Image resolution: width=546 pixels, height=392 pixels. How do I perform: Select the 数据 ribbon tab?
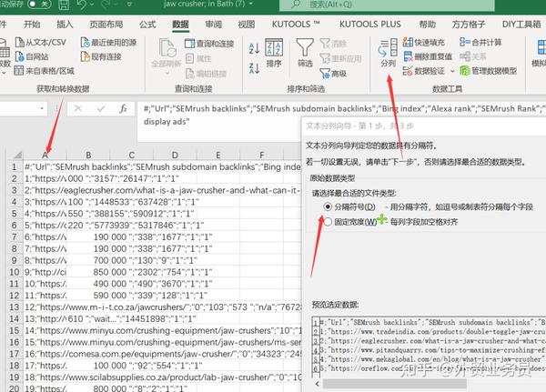pyautogui.click(x=180, y=24)
